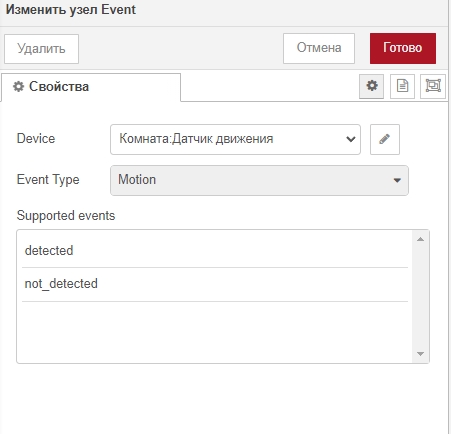Click Отмена button
The height and width of the screenshot is (434, 451).
pos(319,48)
